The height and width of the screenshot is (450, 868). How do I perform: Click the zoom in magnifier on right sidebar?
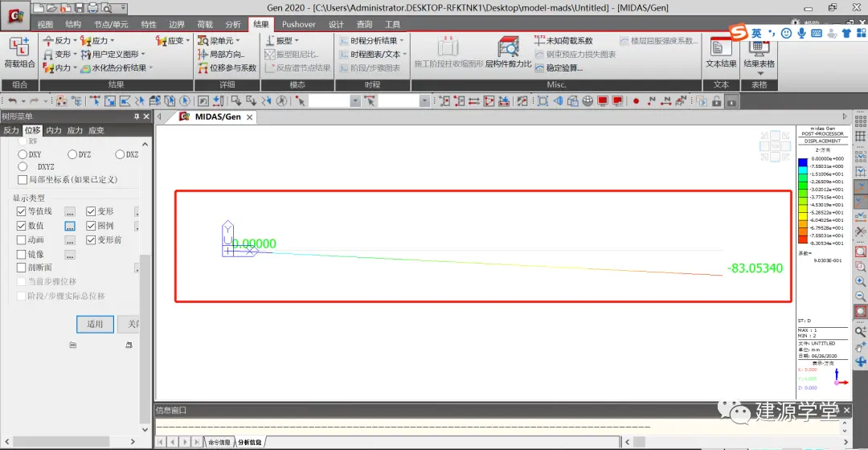[x=860, y=281]
